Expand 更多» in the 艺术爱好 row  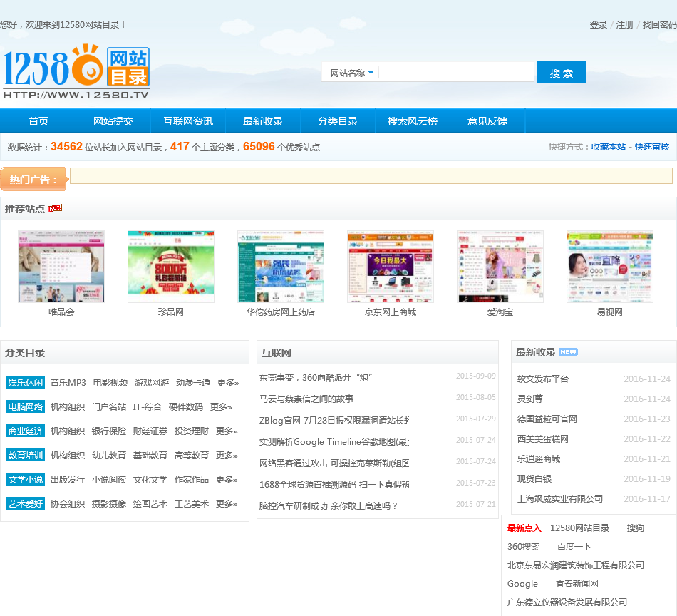pyautogui.click(x=227, y=503)
